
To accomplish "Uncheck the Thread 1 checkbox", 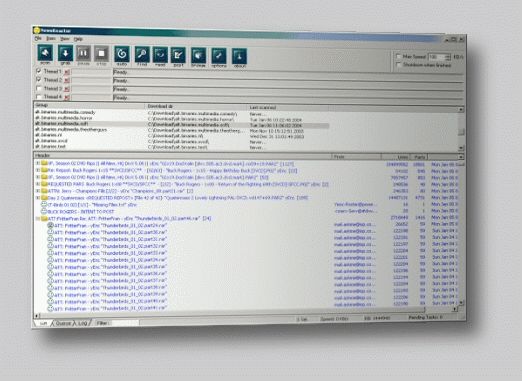I will (x=39, y=71).
